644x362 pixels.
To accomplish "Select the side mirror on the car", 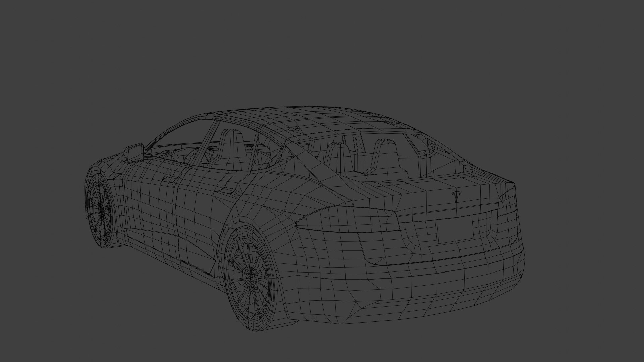I will tap(133, 153).
